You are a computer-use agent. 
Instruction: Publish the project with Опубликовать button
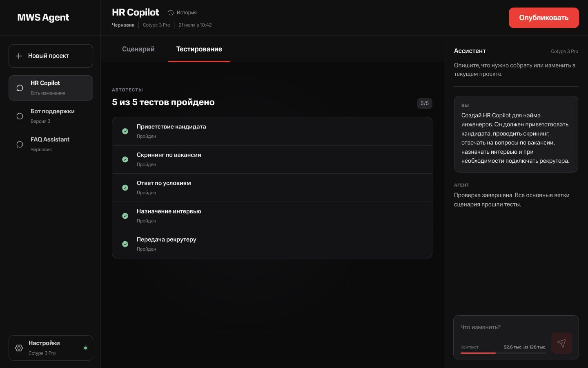tap(543, 18)
